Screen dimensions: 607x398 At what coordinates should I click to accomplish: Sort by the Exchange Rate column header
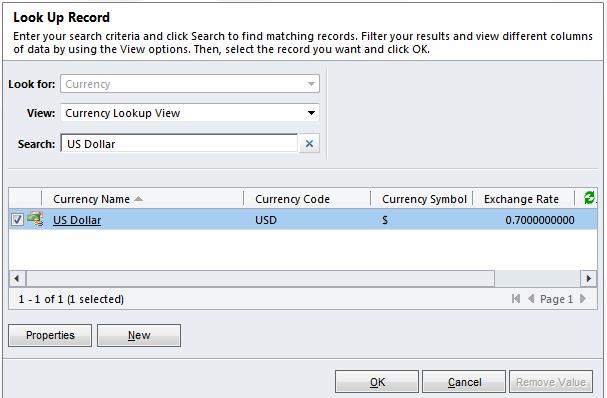point(523,199)
